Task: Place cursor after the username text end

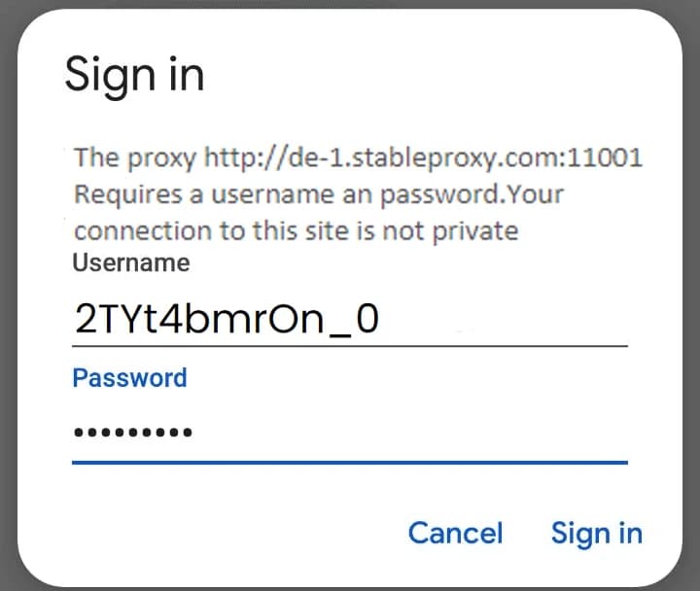Action: [381, 319]
